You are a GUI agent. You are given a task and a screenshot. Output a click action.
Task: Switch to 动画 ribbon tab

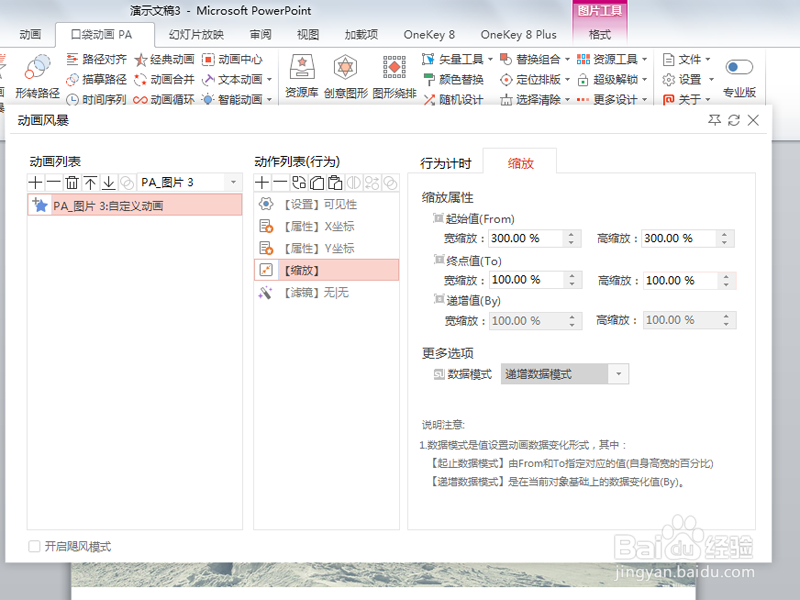(x=30, y=35)
